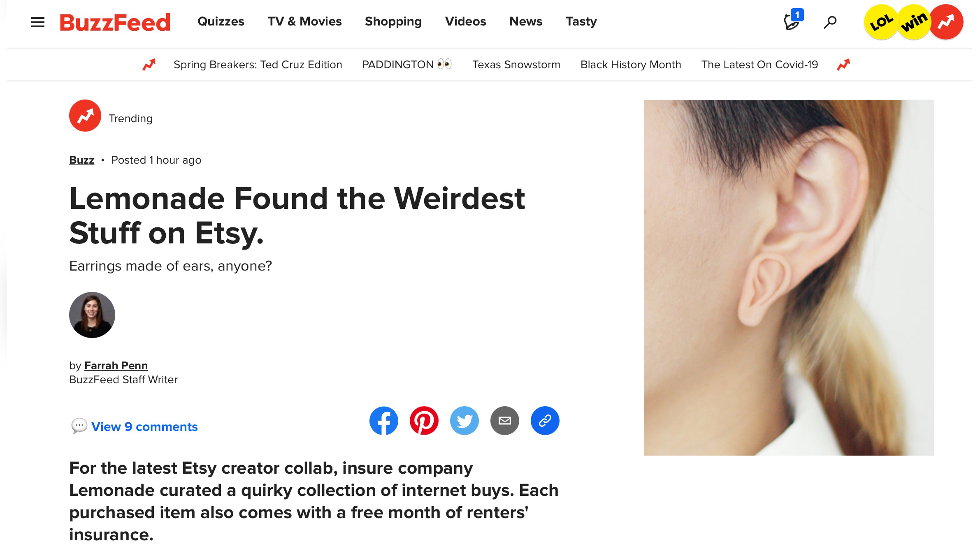Viewport: 980px width, 551px height.
Task: Click the win badge
Action: click(913, 22)
